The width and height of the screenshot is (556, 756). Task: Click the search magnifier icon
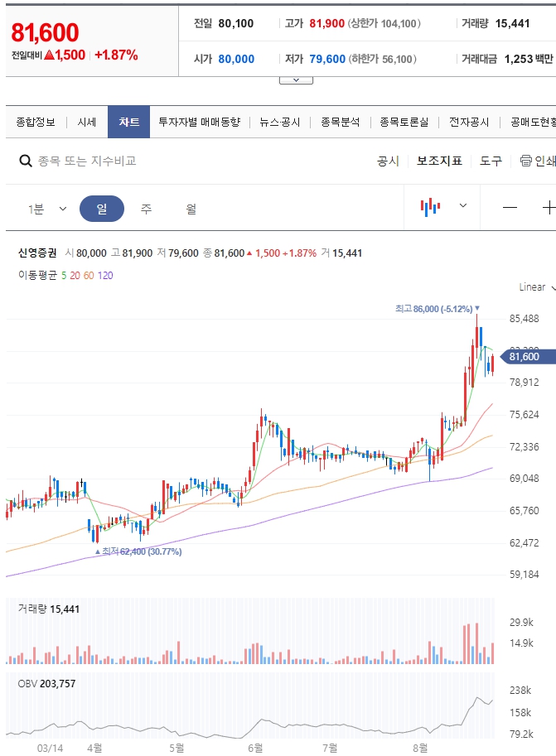pyautogui.click(x=25, y=161)
